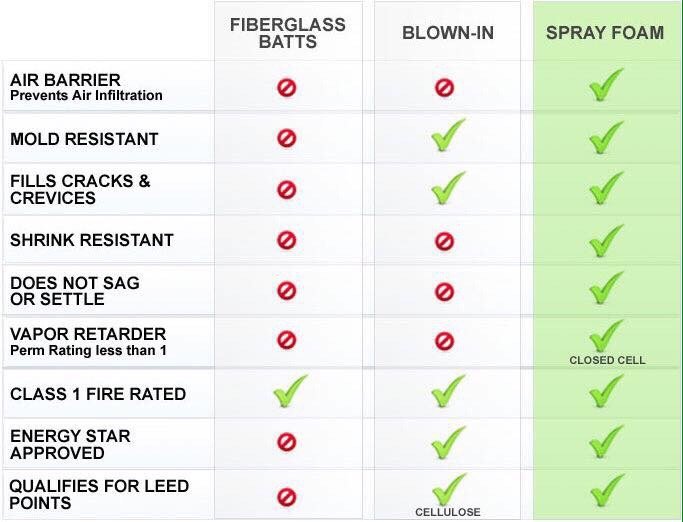Select the Spray Foam column header
The image size is (683, 522).
[x=605, y=33]
